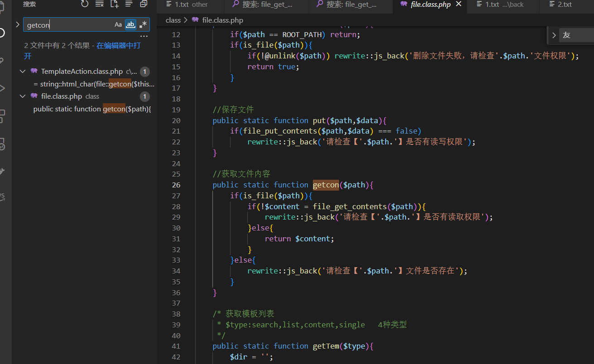Focus the find widget input containing '友'

click(x=576, y=35)
